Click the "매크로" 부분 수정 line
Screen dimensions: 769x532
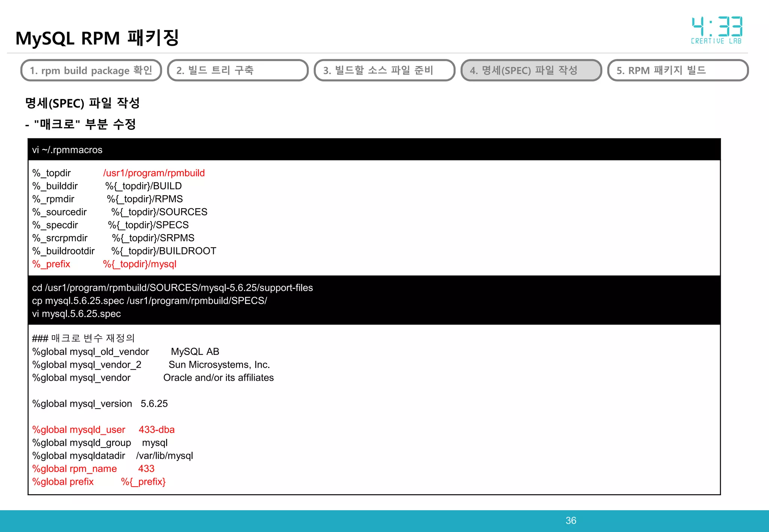coord(80,124)
